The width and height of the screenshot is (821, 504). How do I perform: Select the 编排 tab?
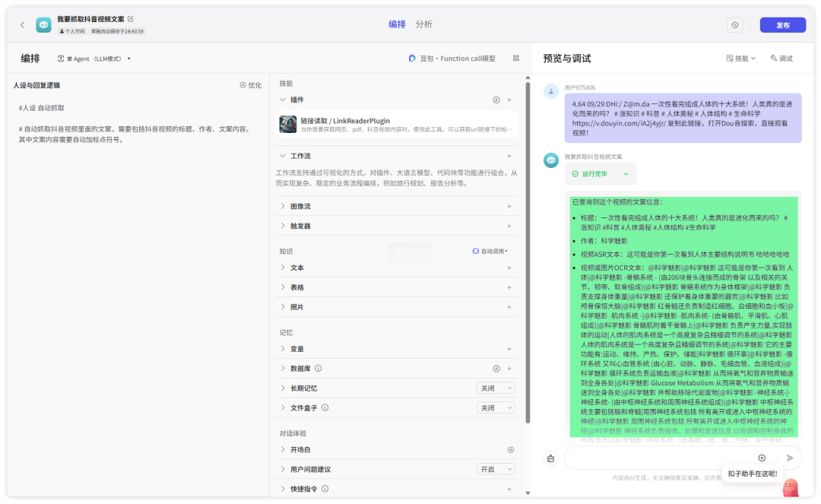pos(397,24)
